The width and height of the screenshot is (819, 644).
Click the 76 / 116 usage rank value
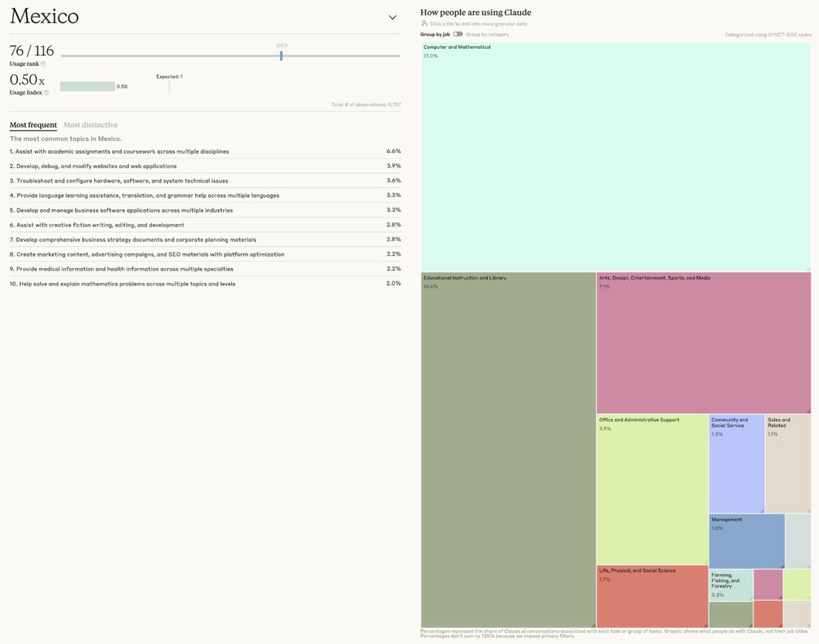pyautogui.click(x=32, y=50)
